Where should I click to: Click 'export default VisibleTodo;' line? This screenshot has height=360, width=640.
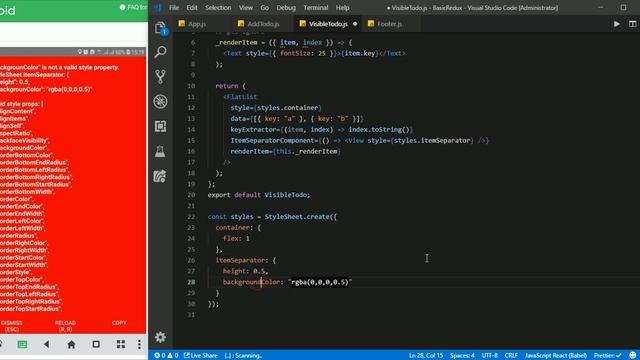coord(259,195)
